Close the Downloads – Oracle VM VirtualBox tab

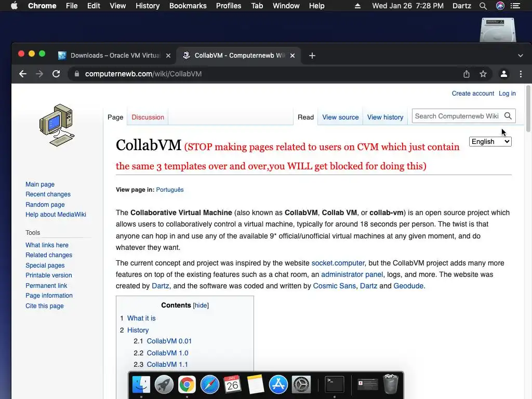tap(168, 56)
